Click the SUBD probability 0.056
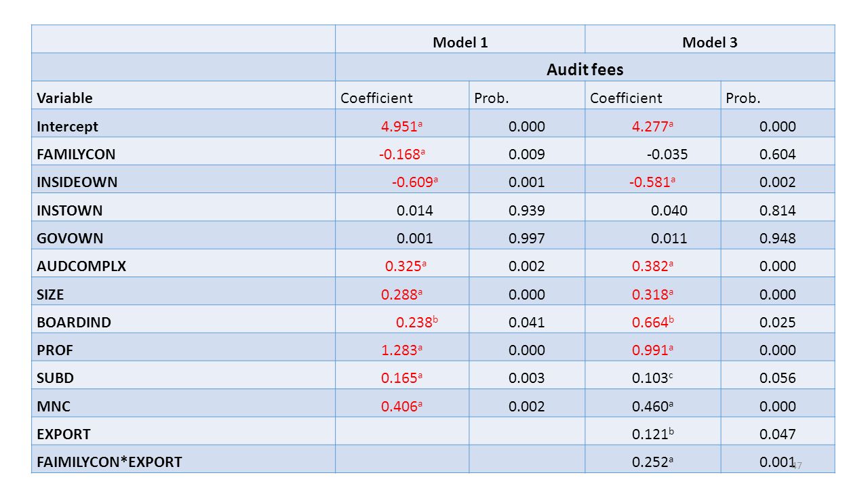Image resolution: width=868 pixels, height=488 pixels. [778, 378]
